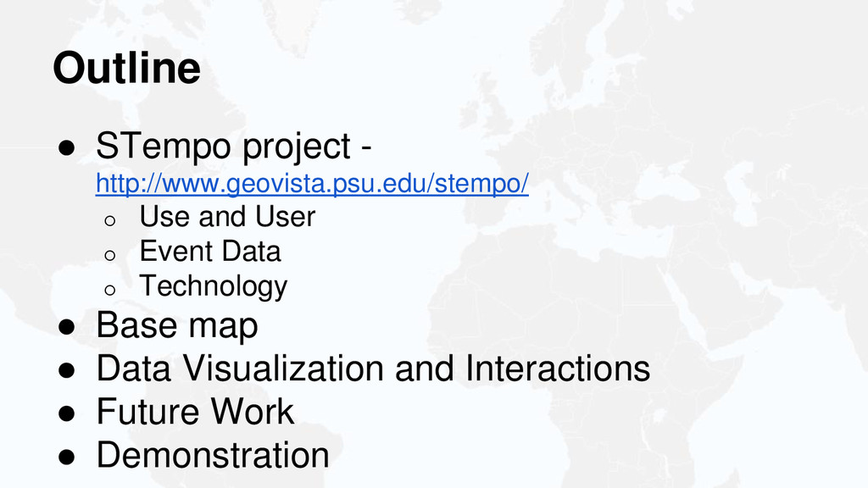This screenshot has width=868, height=488.
Task: Click the filled bullet beside STempo project
Action: tap(66, 148)
